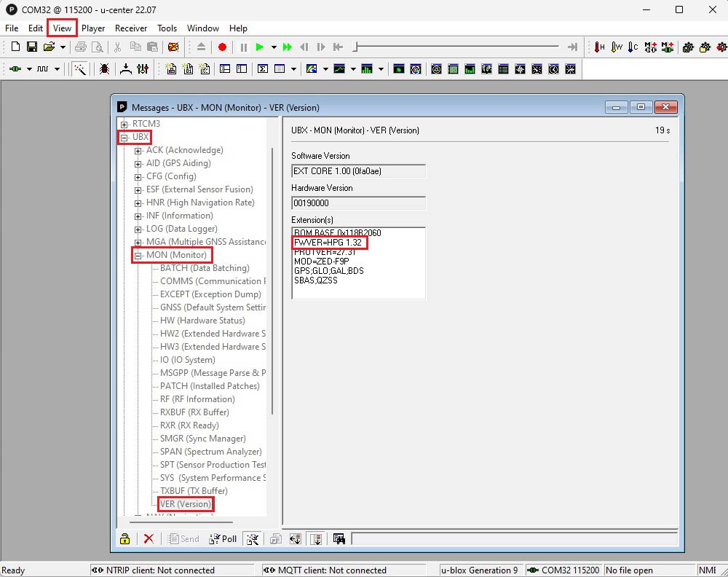The height and width of the screenshot is (577, 728).
Task: Open the dropdown arrow next to Play
Action: pos(274,47)
